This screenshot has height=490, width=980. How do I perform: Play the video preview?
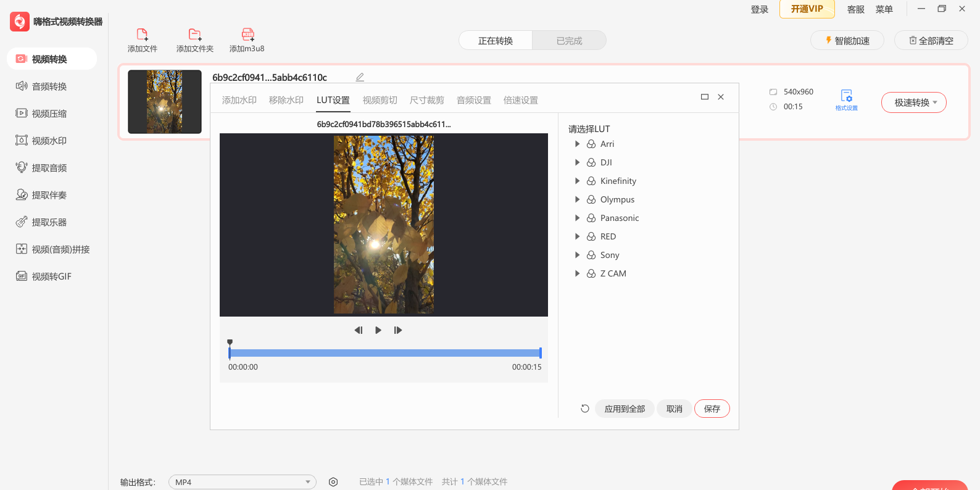(x=378, y=330)
